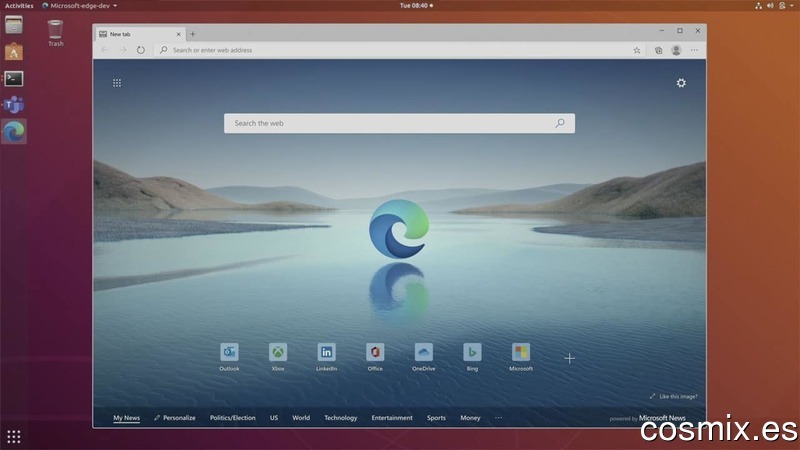Select the Sports news category
Screen dimensions: 800x450
436,418
